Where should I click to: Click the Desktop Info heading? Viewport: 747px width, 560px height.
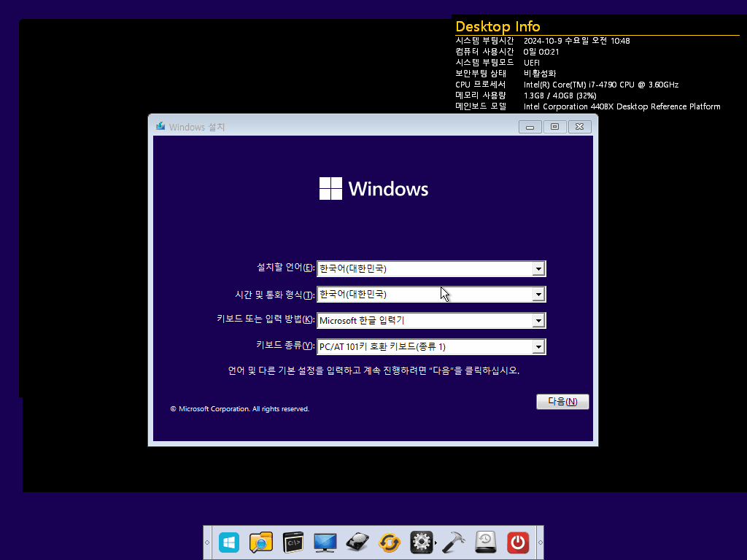click(x=498, y=26)
